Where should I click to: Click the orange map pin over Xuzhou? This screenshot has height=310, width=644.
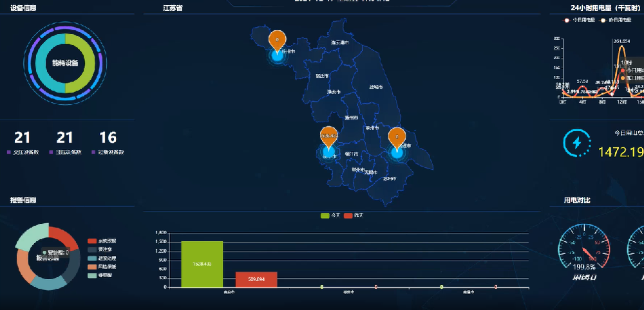(x=277, y=39)
